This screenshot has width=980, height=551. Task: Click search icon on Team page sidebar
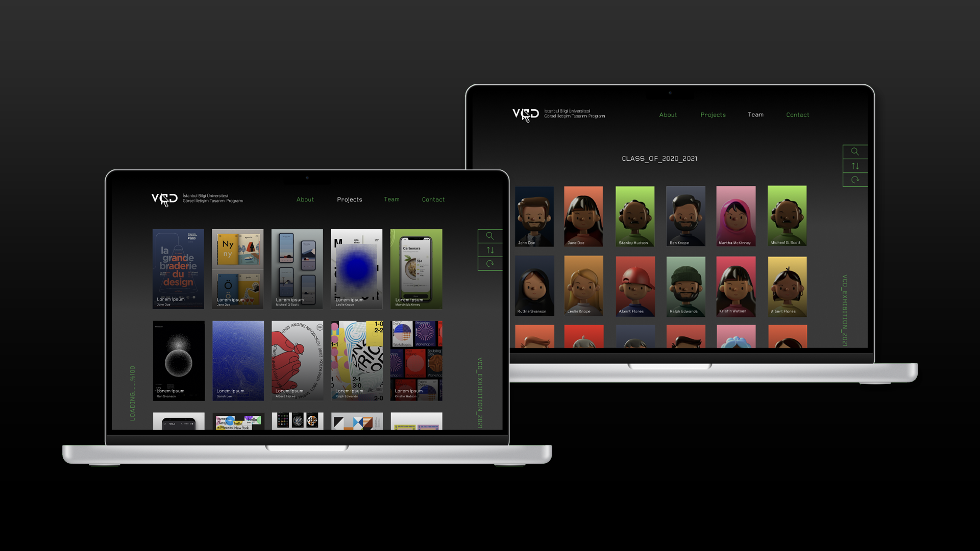(x=854, y=152)
